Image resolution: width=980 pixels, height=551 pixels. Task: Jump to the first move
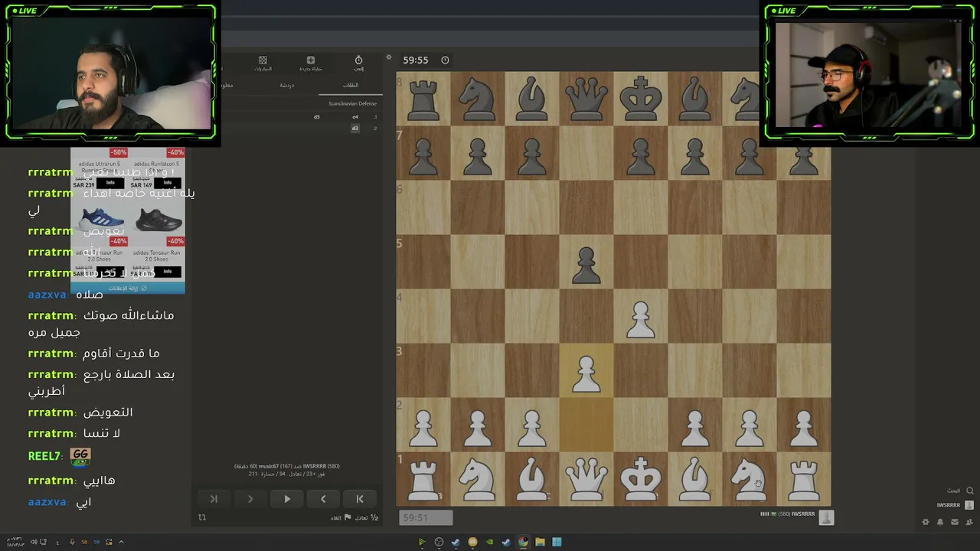click(360, 499)
